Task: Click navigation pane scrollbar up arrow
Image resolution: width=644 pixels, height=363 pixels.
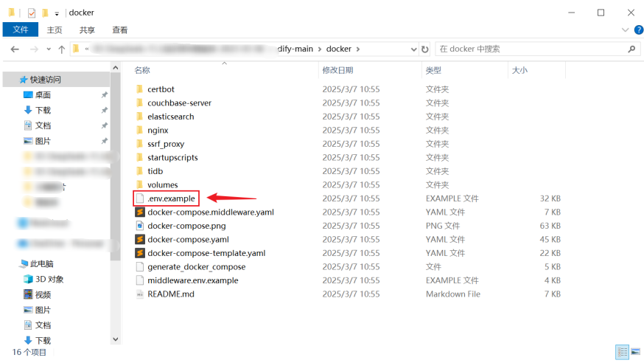Action: coord(116,67)
